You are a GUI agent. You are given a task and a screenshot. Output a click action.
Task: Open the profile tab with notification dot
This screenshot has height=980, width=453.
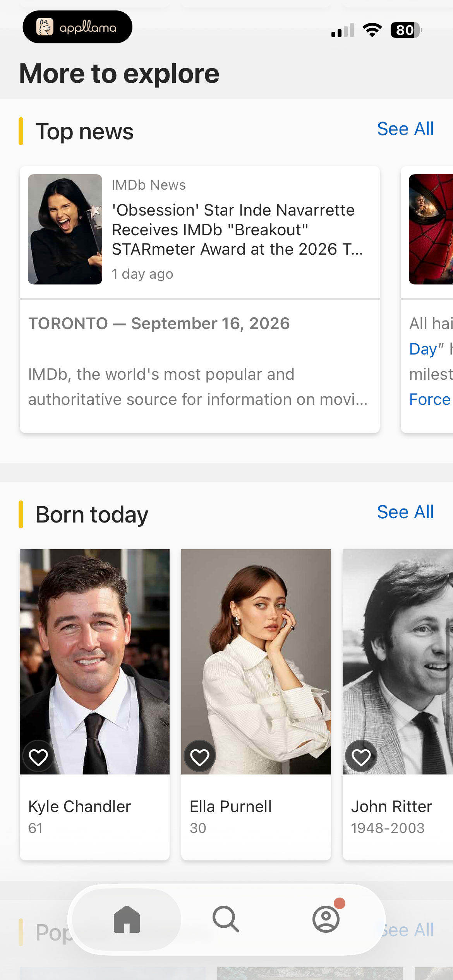point(326,919)
